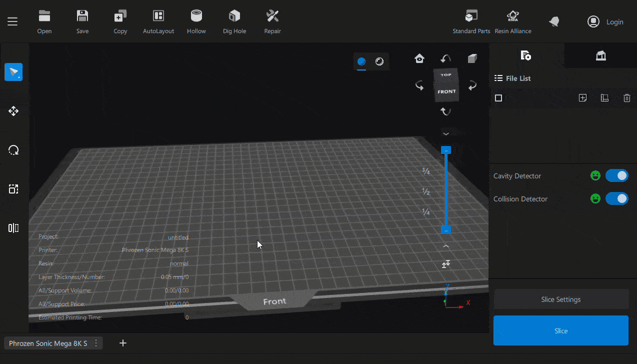Activate the Move tool in left sidebar
Viewport: 637px width, 364px height.
(13, 111)
